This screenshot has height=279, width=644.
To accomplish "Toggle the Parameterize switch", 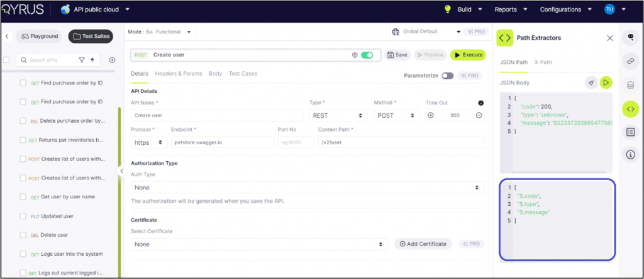I will click(447, 76).
